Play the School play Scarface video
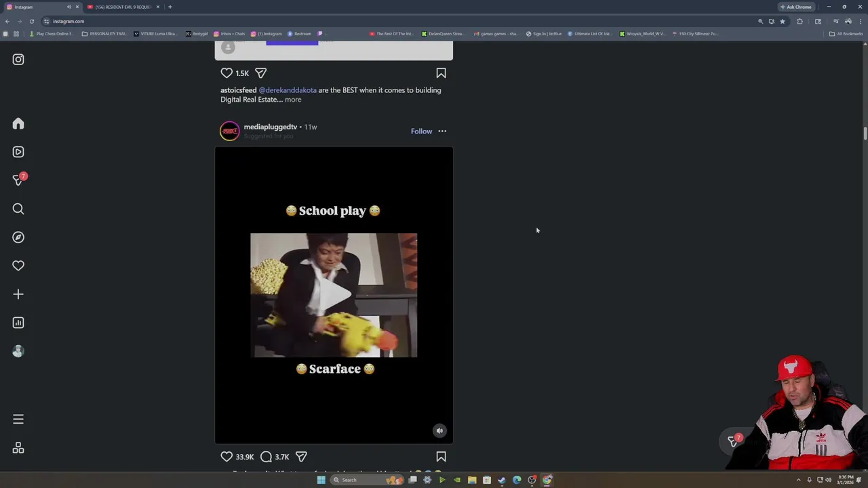This screenshot has height=488, width=868. 334,295
